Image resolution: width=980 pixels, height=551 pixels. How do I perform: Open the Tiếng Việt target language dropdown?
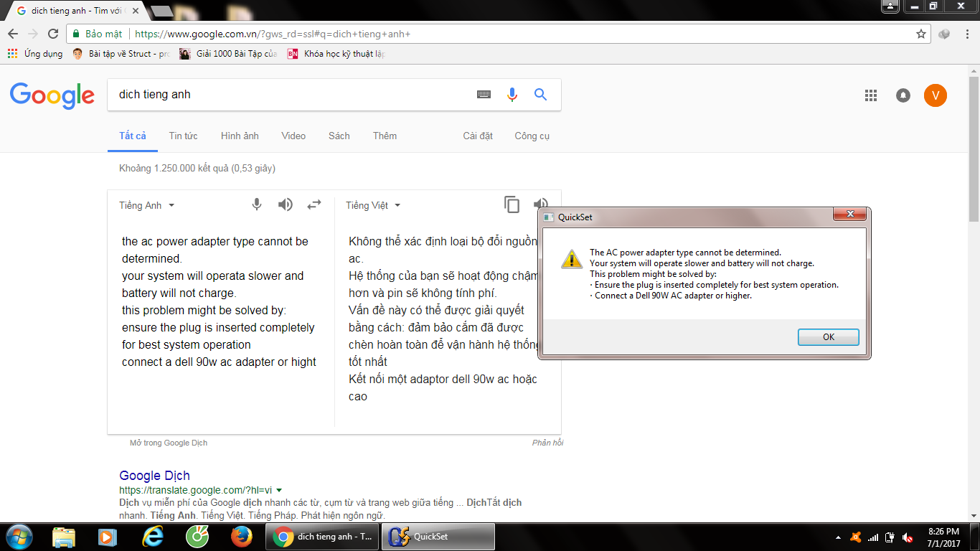pyautogui.click(x=373, y=205)
